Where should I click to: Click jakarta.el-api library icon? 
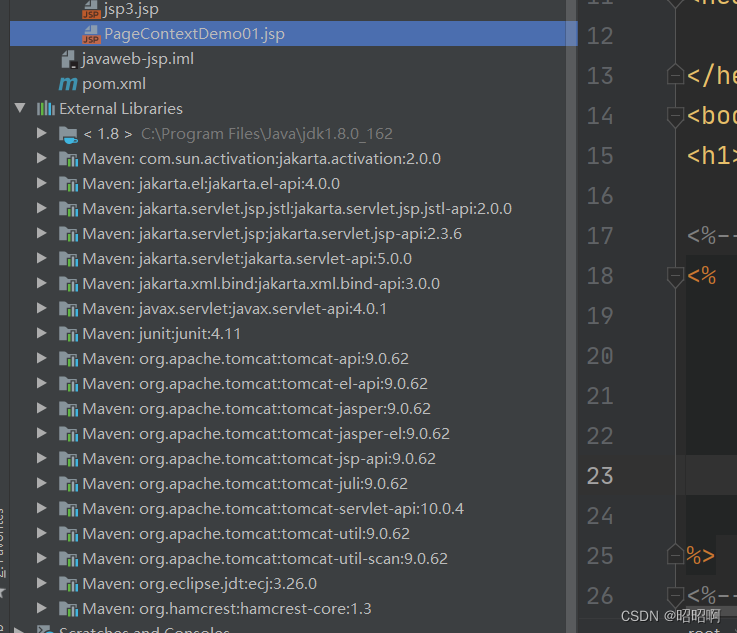(69, 184)
